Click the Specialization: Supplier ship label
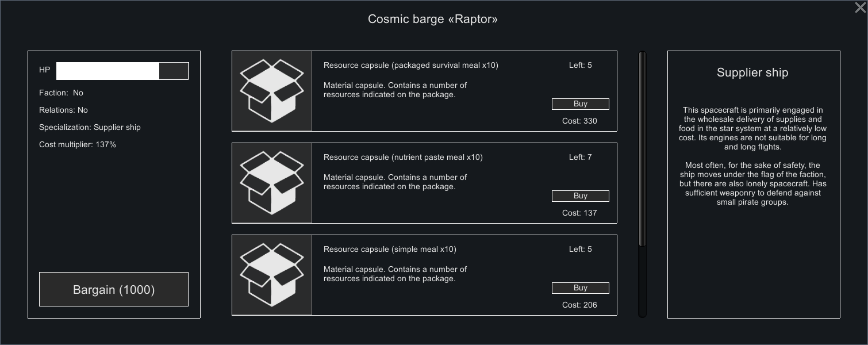This screenshot has height=345, width=868. click(x=90, y=128)
